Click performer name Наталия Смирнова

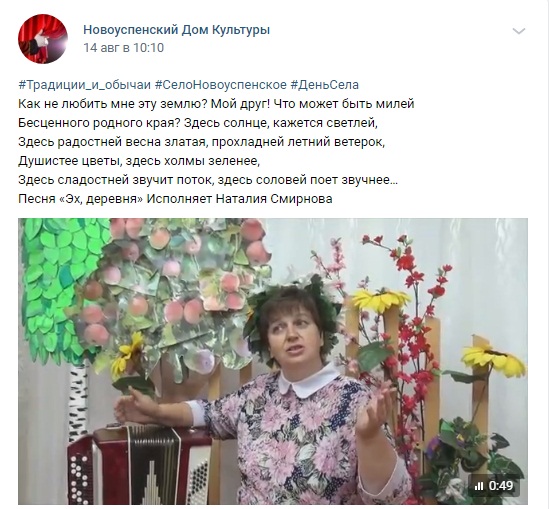(274, 198)
